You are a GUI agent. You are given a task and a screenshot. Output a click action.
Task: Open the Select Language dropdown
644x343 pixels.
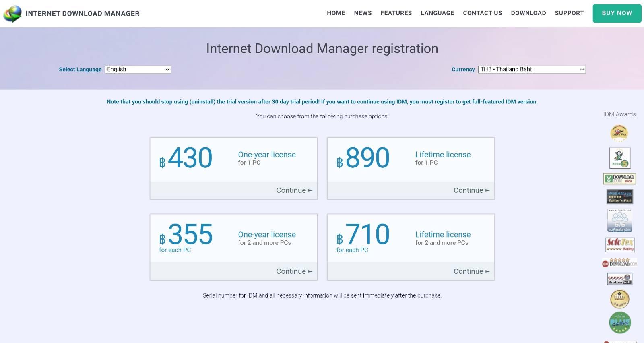click(138, 69)
